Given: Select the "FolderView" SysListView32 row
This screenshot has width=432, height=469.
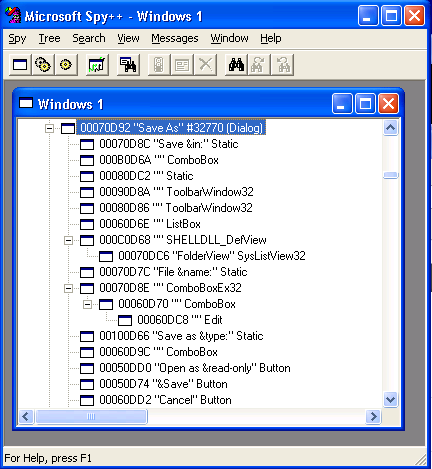Looking at the screenshot, I should tap(212, 256).
